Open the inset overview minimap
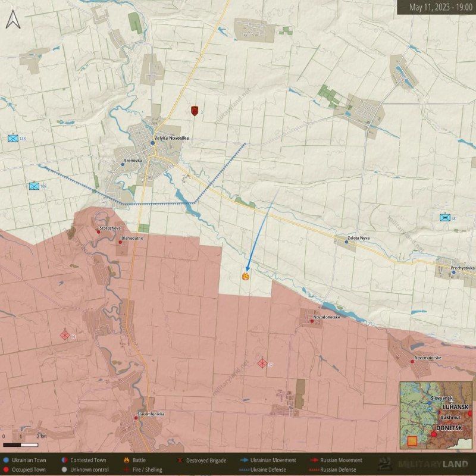476x476 pixels. (436, 415)
